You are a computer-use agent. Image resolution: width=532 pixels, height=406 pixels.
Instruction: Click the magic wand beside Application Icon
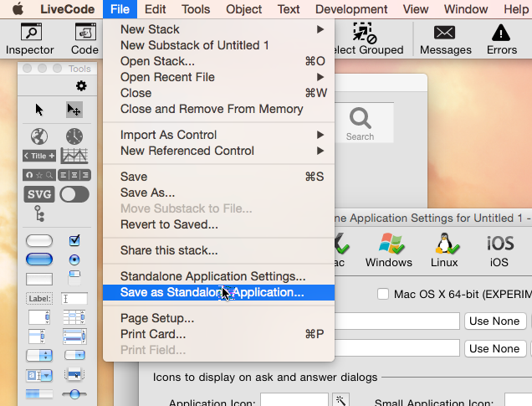point(341,401)
